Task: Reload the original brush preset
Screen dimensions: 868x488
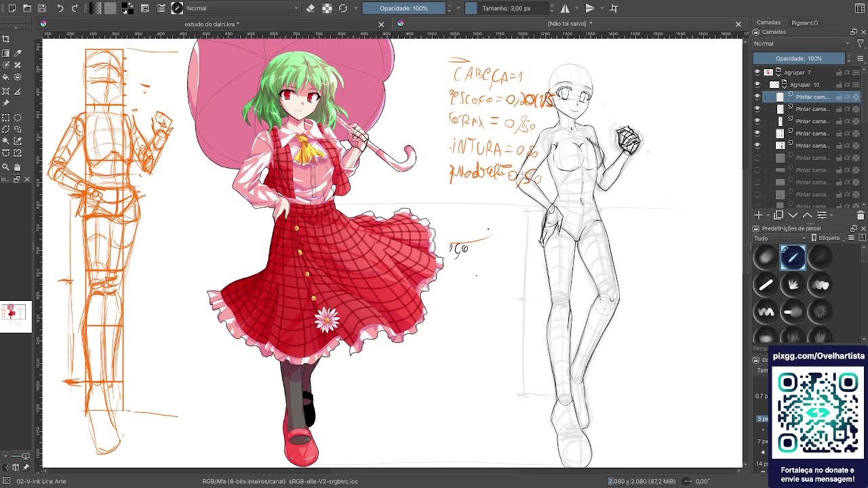Action: click(343, 8)
